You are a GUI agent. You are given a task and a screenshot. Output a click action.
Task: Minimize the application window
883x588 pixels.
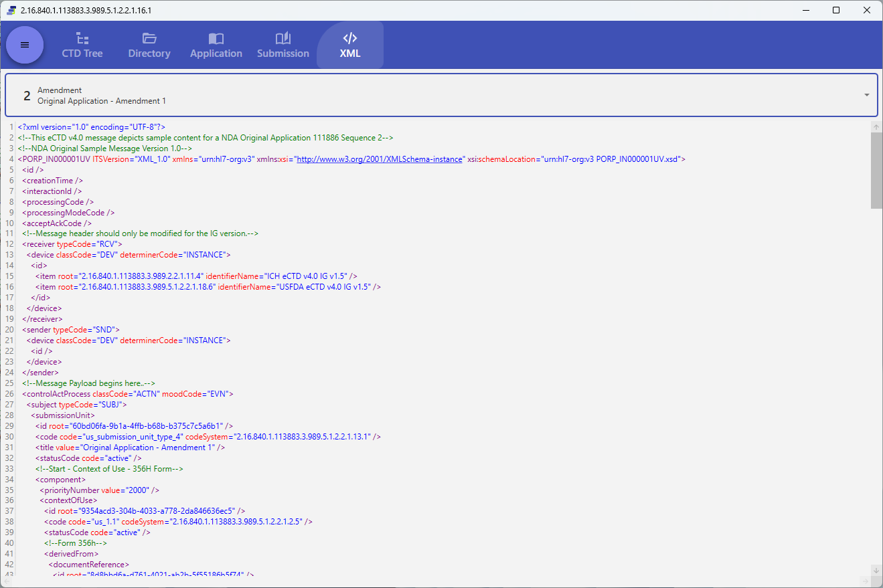(x=805, y=10)
